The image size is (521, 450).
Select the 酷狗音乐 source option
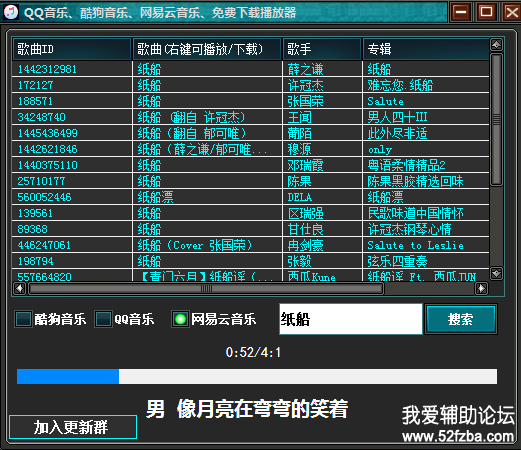point(23,319)
